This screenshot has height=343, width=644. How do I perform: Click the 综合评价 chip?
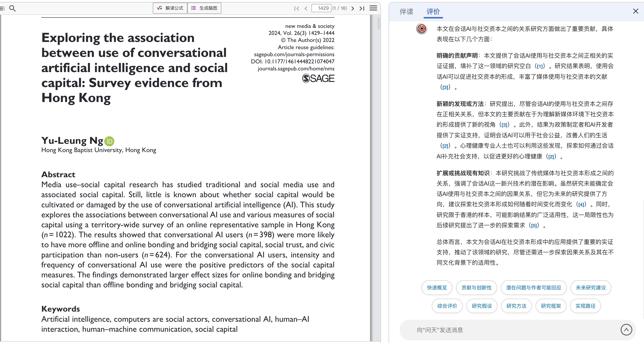(447, 306)
